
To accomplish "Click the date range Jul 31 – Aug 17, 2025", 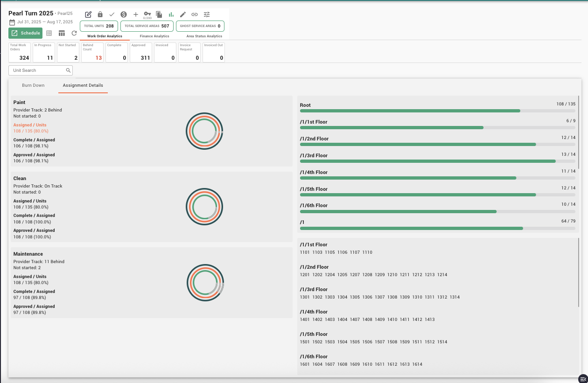I will 45,22.
